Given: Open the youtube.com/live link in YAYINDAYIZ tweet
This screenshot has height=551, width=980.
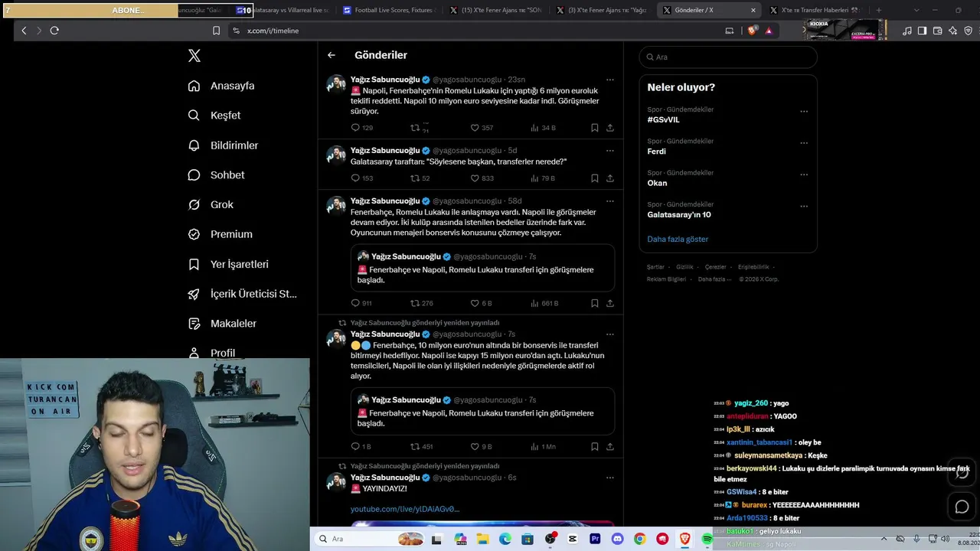Looking at the screenshot, I should pyautogui.click(x=405, y=509).
